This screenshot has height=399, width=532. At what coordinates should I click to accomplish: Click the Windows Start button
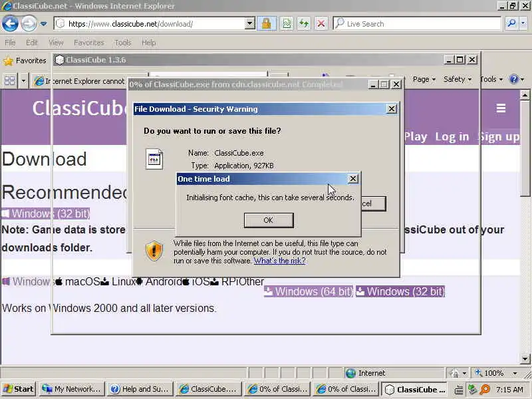[x=19, y=389]
